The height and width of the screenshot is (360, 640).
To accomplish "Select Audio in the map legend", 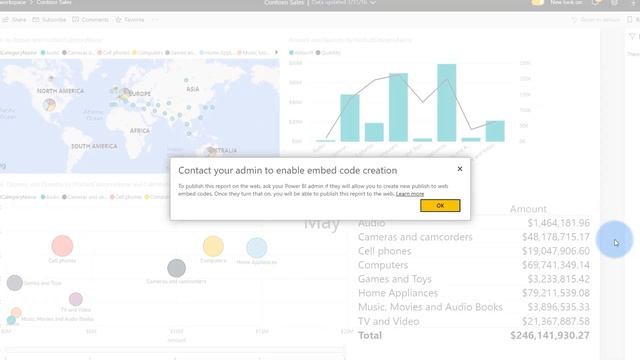I will point(50,53).
